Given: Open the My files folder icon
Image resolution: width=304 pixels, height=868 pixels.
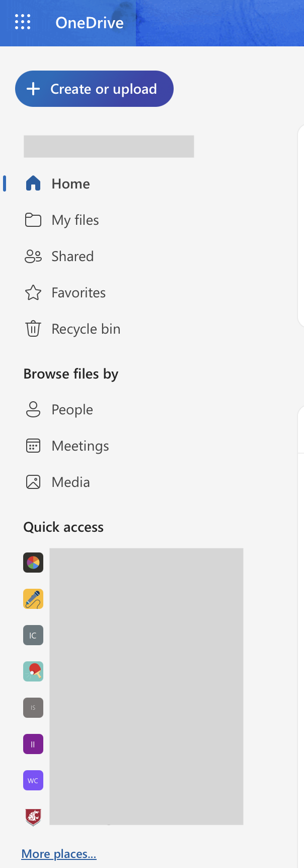Looking at the screenshot, I should coord(33,220).
